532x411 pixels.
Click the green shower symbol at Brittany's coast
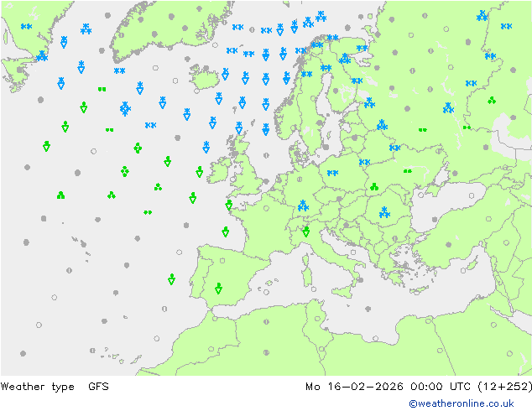click(229, 205)
